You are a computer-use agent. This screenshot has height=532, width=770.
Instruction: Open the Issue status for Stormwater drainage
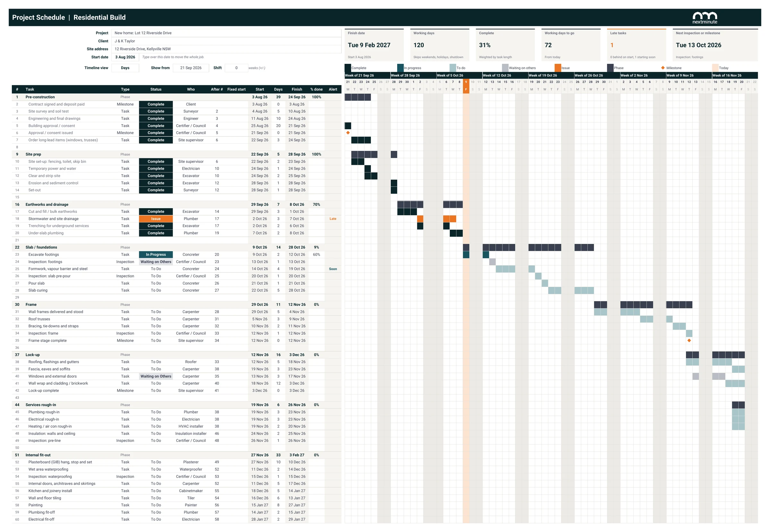click(156, 219)
